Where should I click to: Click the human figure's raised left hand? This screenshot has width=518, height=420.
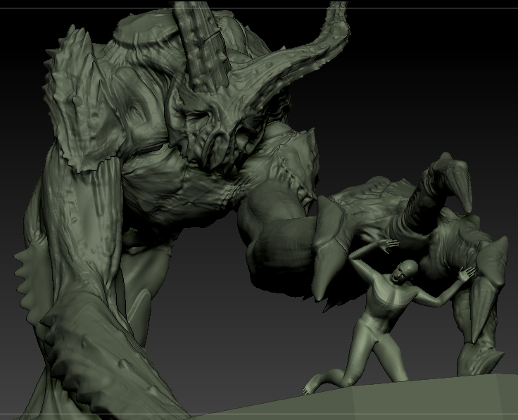[467, 274]
